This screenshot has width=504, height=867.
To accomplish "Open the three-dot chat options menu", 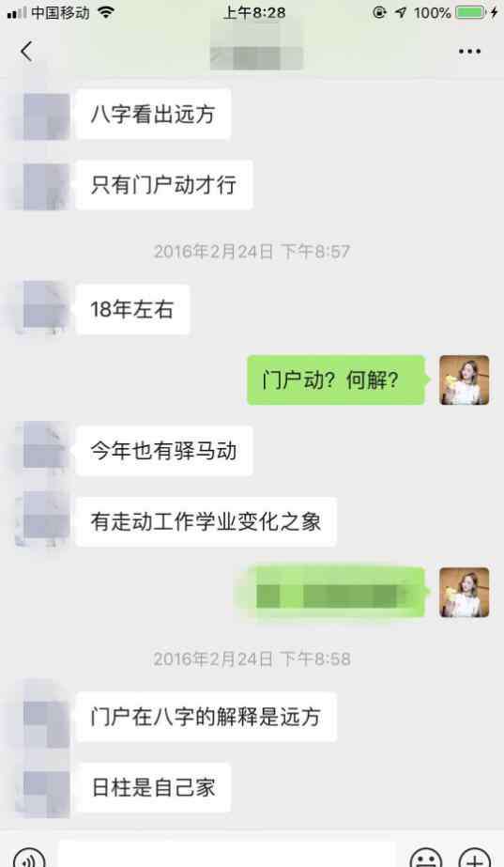I will (469, 52).
